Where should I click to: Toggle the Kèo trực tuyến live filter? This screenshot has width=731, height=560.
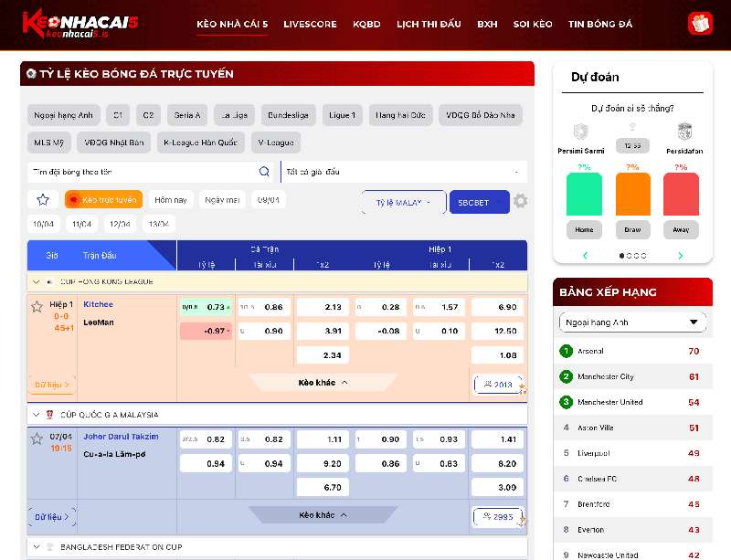(103, 200)
